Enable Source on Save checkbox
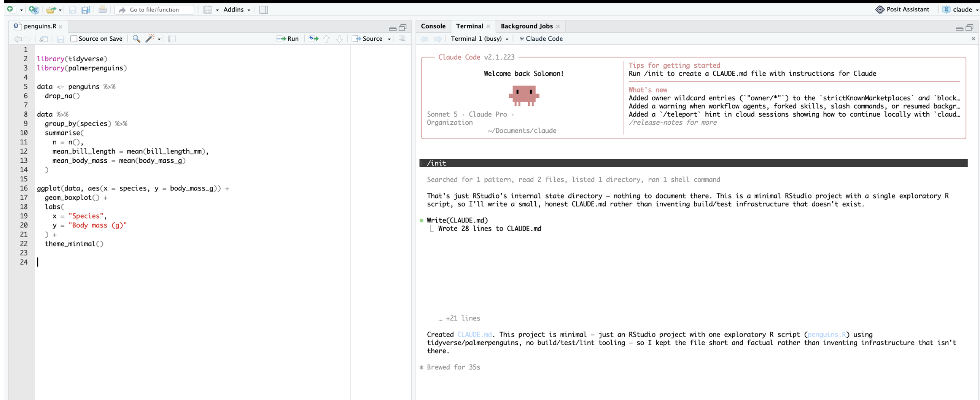 tap(74, 38)
